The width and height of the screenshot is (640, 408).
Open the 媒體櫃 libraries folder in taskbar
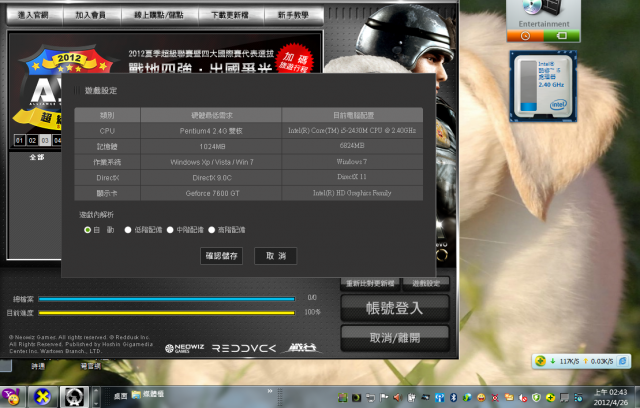tap(148, 395)
